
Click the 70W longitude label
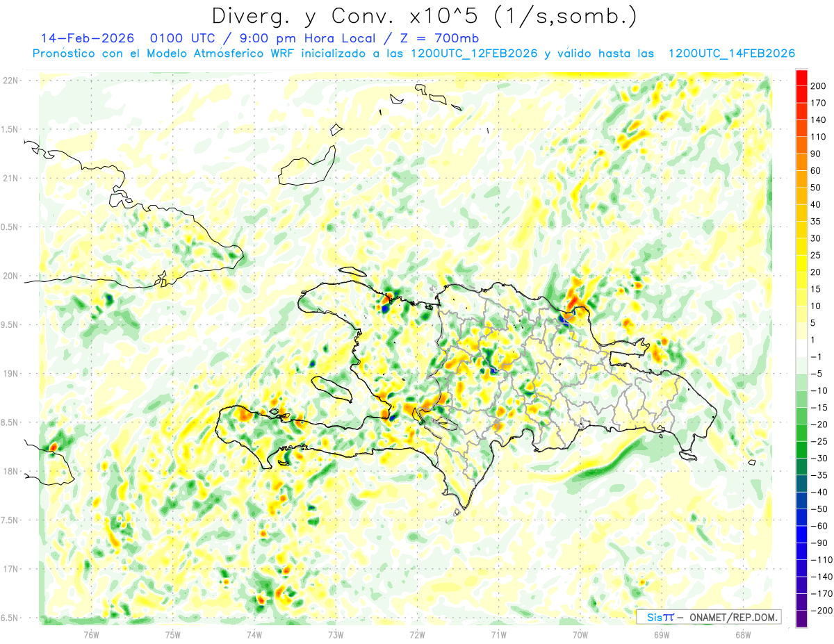[580, 634]
